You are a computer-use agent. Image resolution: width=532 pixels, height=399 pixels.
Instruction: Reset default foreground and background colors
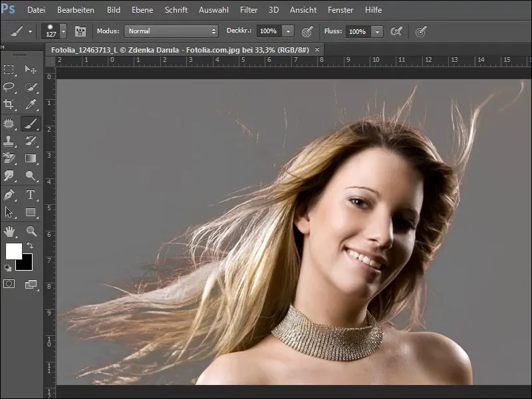8,268
